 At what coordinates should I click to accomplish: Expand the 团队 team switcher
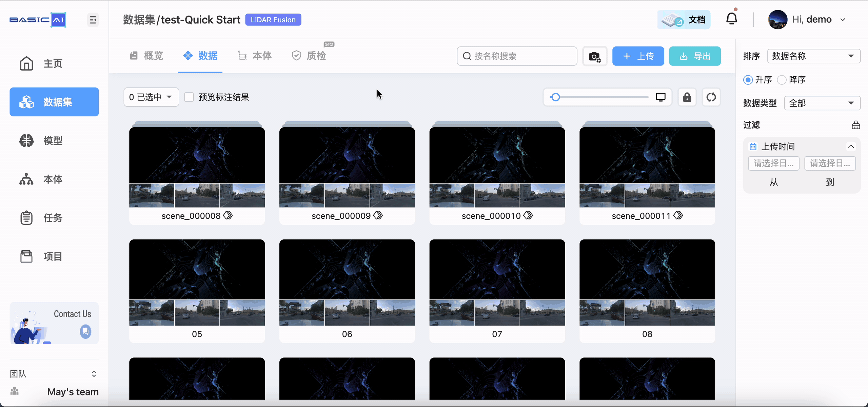point(94,374)
